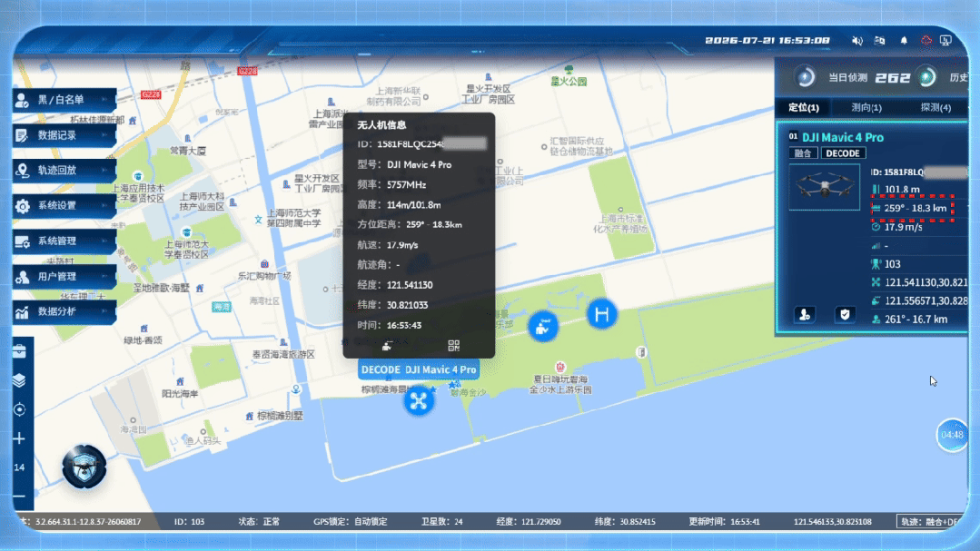Mute the alarm sound speaker icon

coord(856,41)
